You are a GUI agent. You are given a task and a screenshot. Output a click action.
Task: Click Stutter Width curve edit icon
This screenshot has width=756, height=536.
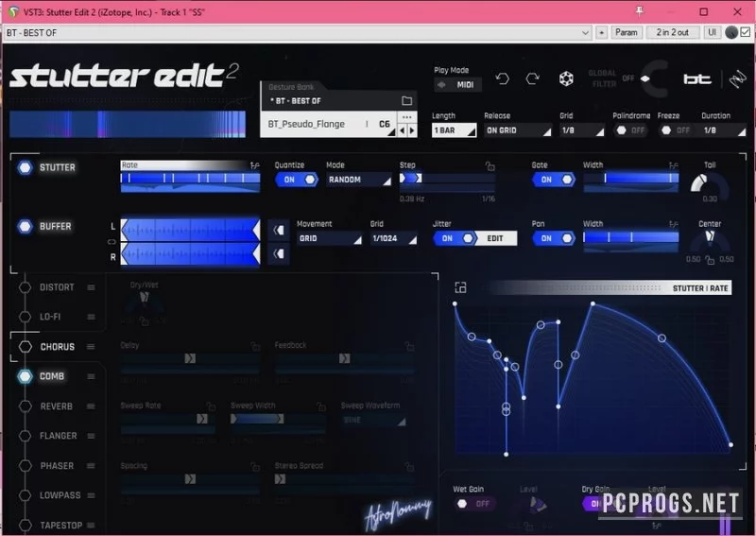(674, 165)
